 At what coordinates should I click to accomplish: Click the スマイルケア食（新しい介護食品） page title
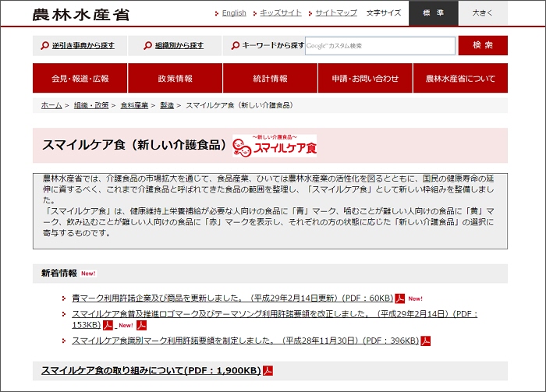pyautogui.click(x=134, y=145)
